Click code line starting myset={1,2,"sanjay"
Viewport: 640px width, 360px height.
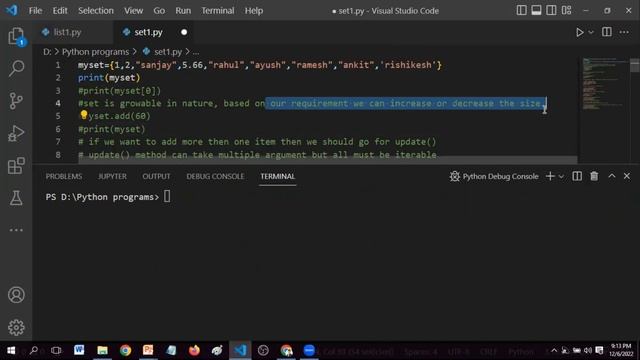[260, 65]
